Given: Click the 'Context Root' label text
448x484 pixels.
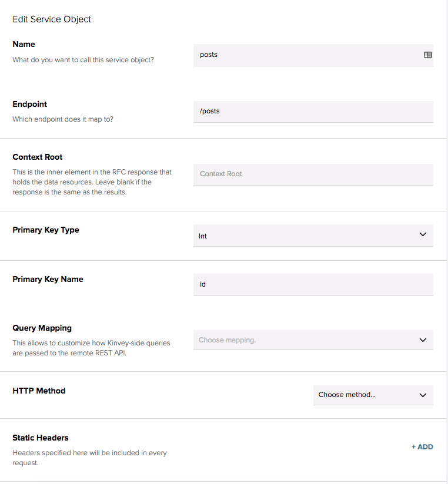Looking at the screenshot, I should click(x=38, y=157).
